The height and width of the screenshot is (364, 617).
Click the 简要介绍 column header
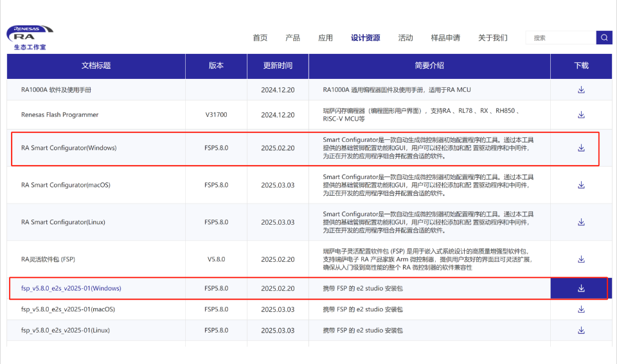[x=429, y=65]
